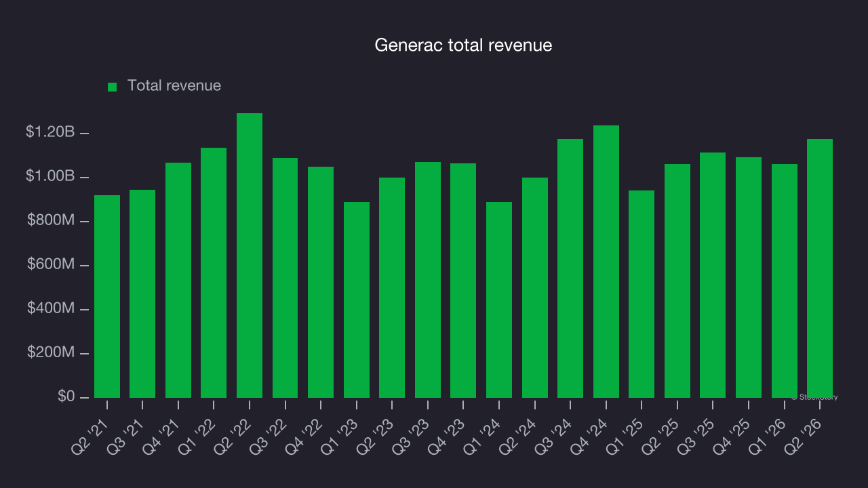Image resolution: width=868 pixels, height=488 pixels.
Task: Click the tallest bar for Q2 '22
Action: 250,256
